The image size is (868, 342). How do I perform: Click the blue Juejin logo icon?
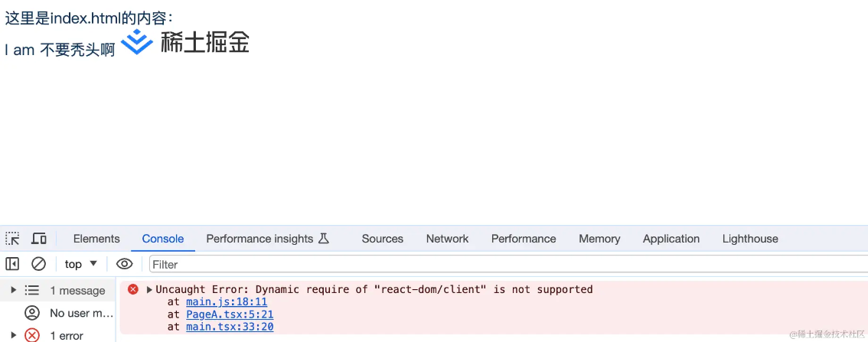point(137,42)
